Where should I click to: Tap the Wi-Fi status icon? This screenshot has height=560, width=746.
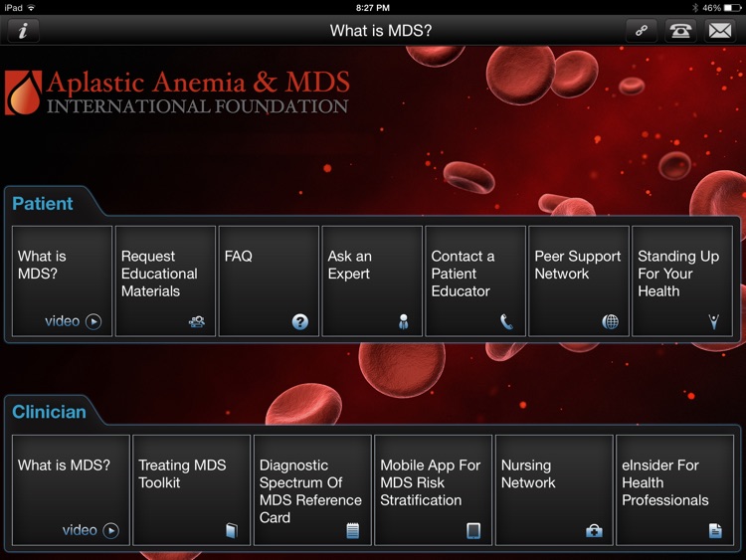(31, 8)
